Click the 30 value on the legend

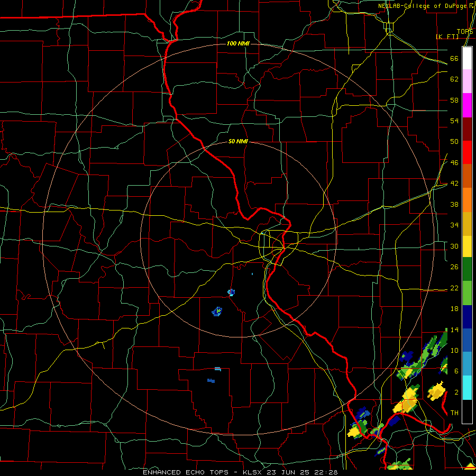point(454,246)
